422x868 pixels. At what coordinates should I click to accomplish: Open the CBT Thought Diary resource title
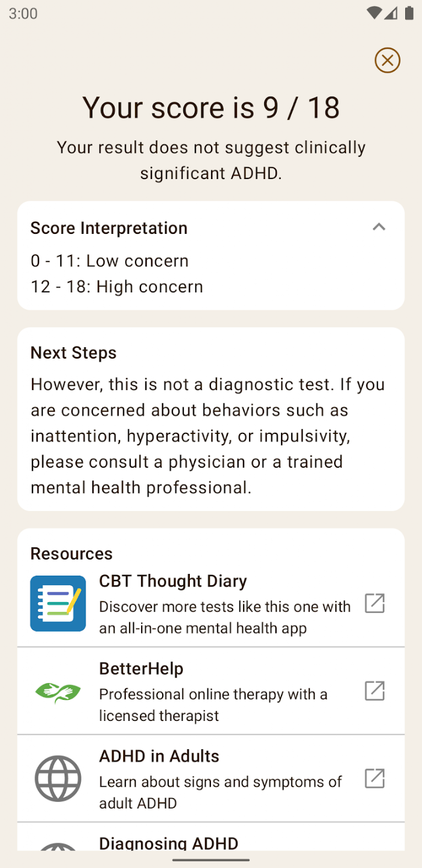(173, 581)
